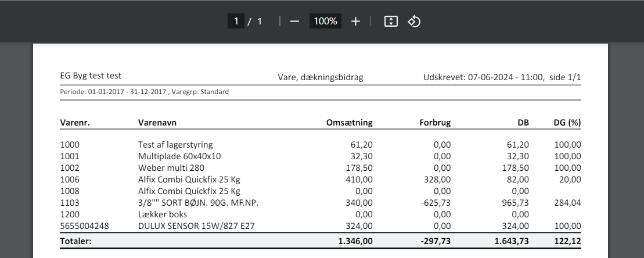The image size is (644, 258).
Task: Click the EG Byg test test heading
Action: point(91,76)
